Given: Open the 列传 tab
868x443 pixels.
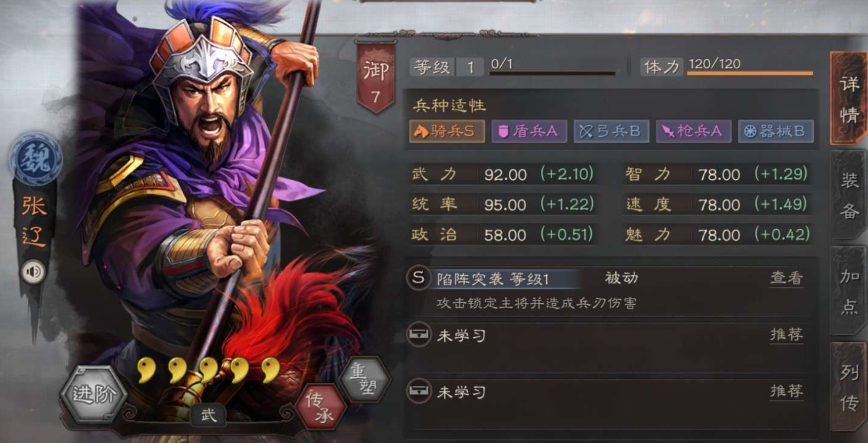Looking at the screenshot, I should (x=848, y=387).
